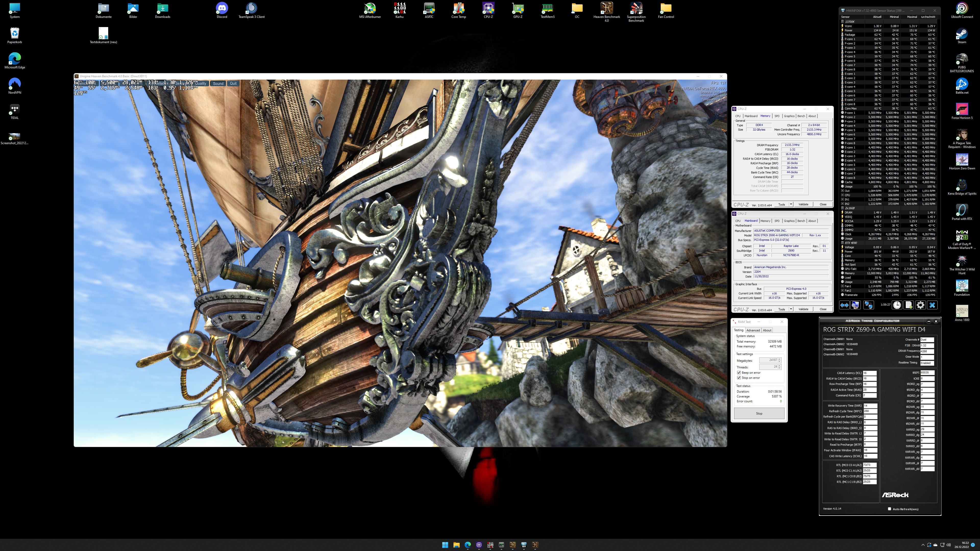This screenshot has width=980, height=551.
Task: Open Papierkorb recycle bin
Action: pos(15,36)
